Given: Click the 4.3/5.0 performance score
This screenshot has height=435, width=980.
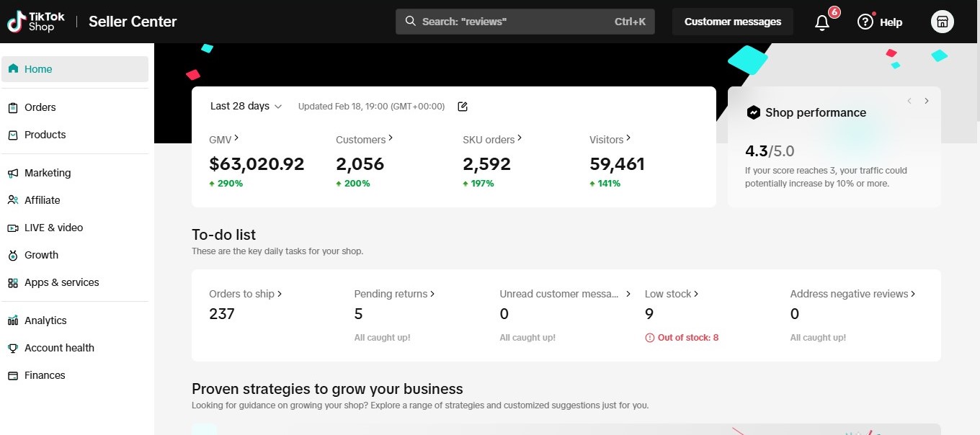Looking at the screenshot, I should click(770, 151).
